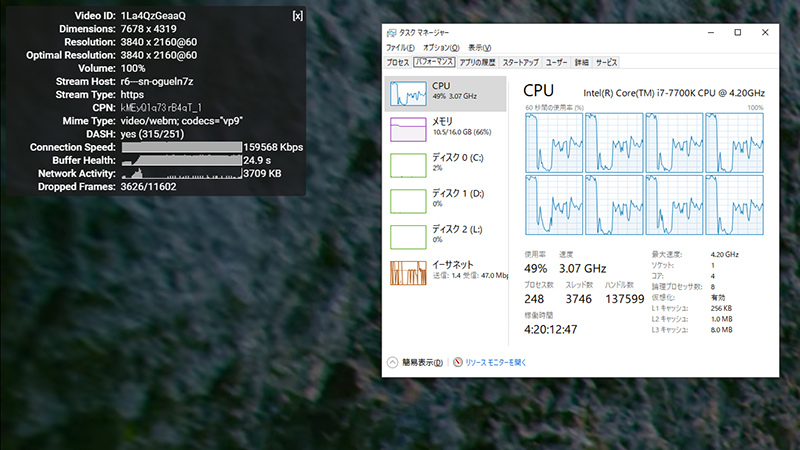800x450 pixels.
Task: Click the 簡易表示 chevron circle icon
Action: click(392, 362)
